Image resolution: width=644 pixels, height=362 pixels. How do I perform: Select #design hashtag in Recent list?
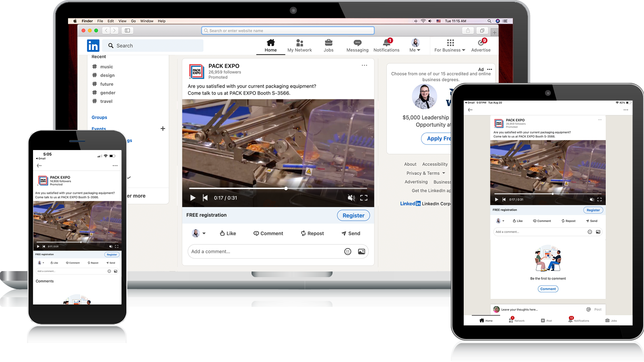103,75
